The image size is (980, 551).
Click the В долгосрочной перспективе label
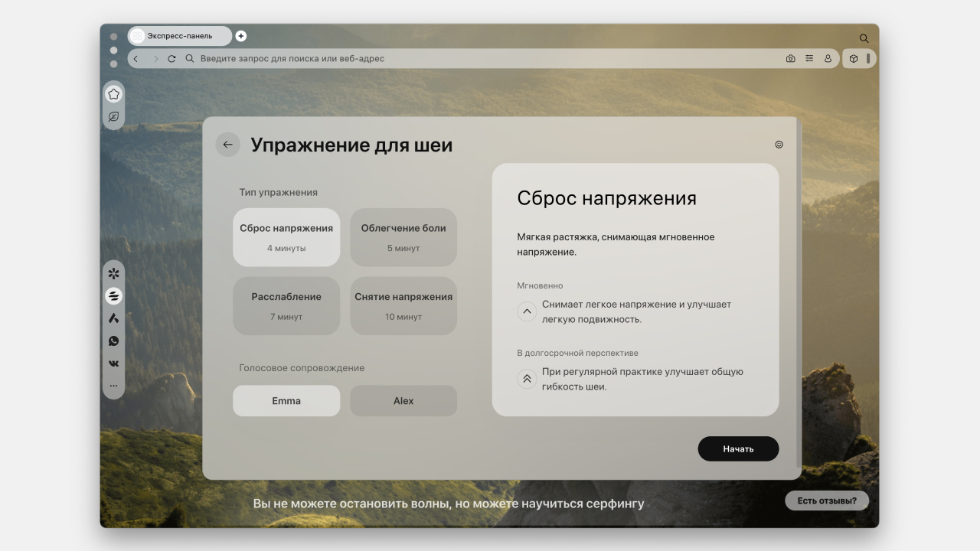click(x=577, y=353)
